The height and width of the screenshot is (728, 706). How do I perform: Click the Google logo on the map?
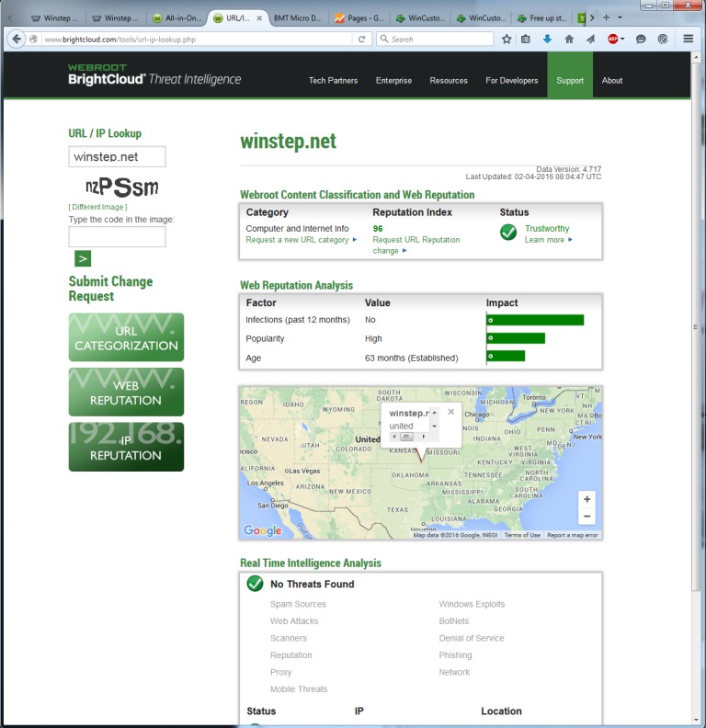pyautogui.click(x=263, y=530)
